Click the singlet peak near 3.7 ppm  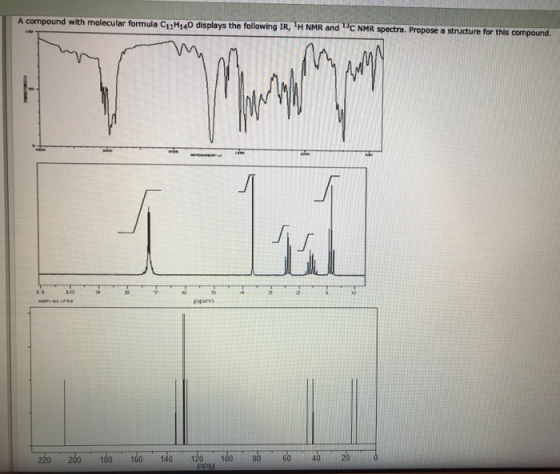(253, 225)
